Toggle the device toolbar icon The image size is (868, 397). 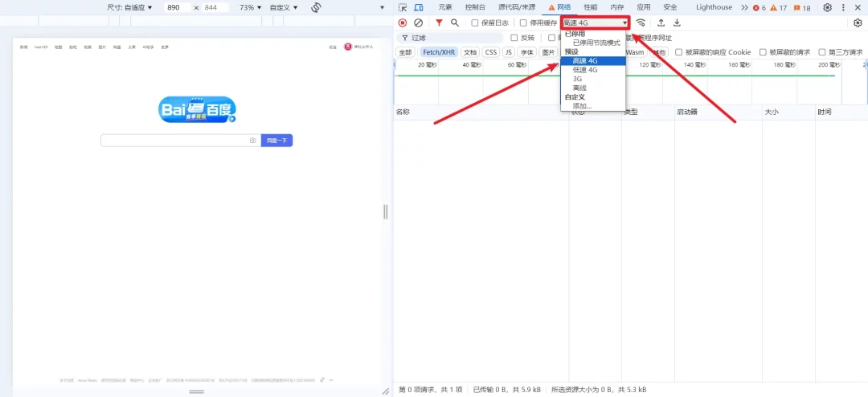click(x=419, y=7)
